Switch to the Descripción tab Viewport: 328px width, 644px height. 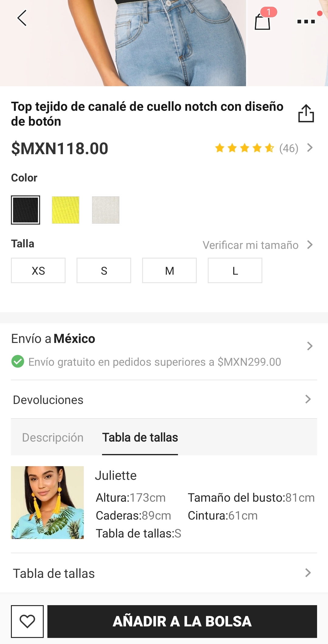click(53, 437)
